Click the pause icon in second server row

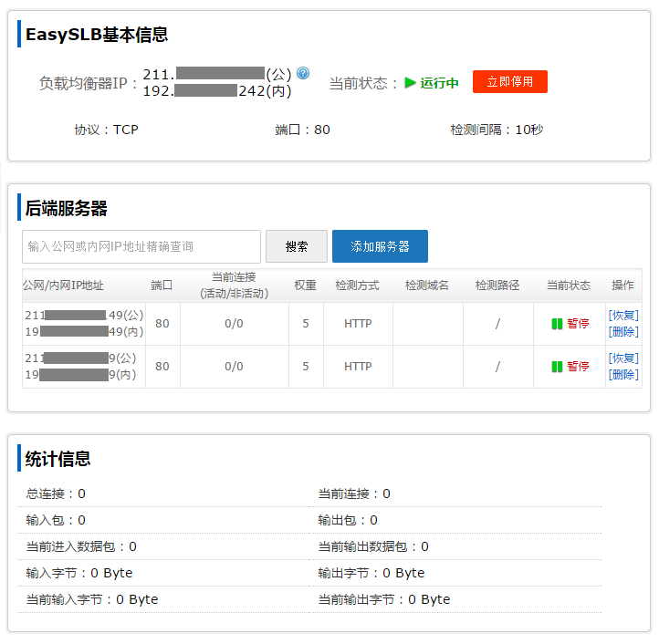tap(557, 367)
